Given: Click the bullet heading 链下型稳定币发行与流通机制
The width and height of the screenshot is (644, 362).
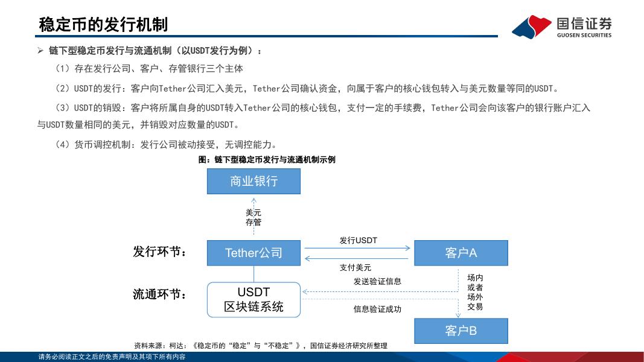Looking at the screenshot, I should tap(155, 51).
